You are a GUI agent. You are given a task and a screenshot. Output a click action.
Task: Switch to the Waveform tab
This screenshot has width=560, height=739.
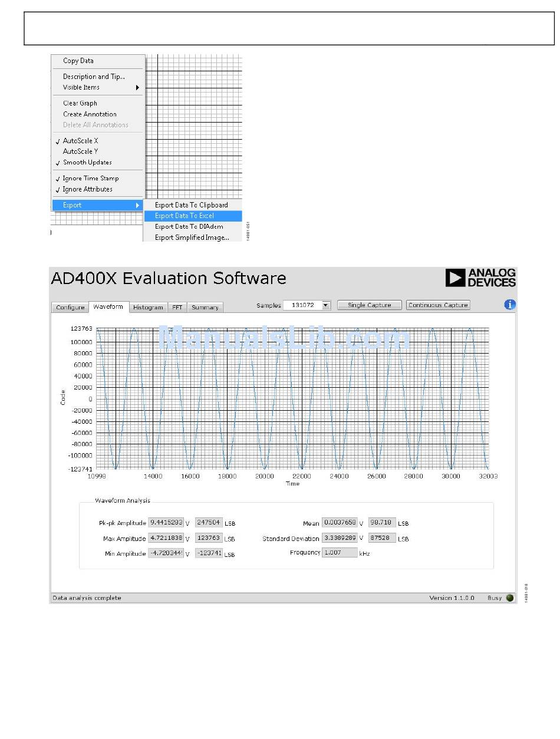(108, 306)
